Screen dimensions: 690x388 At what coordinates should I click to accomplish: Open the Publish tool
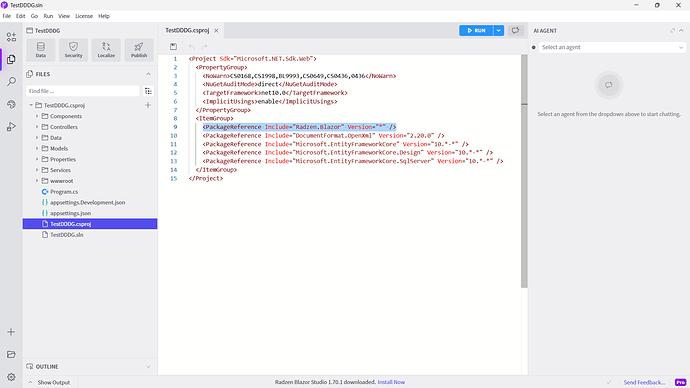(139, 50)
